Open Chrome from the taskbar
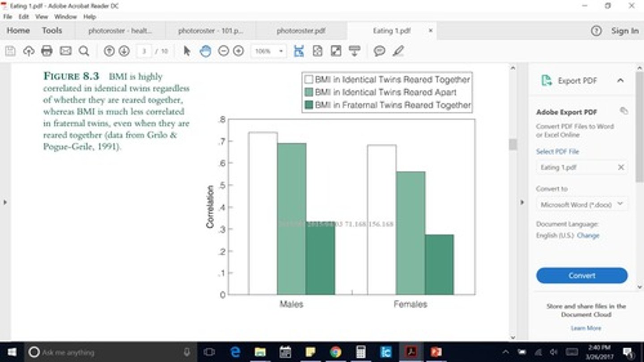The image size is (644, 362). coord(335,352)
